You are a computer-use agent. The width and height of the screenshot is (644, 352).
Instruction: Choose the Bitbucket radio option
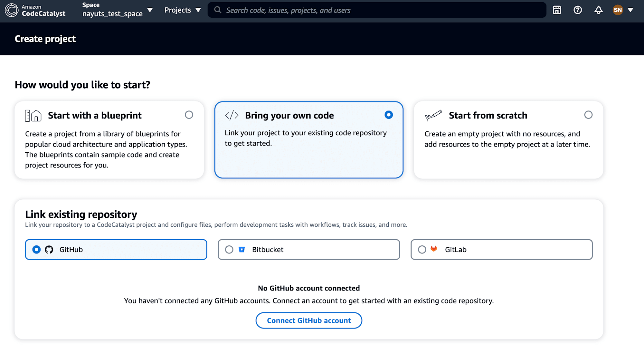click(x=229, y=250)
